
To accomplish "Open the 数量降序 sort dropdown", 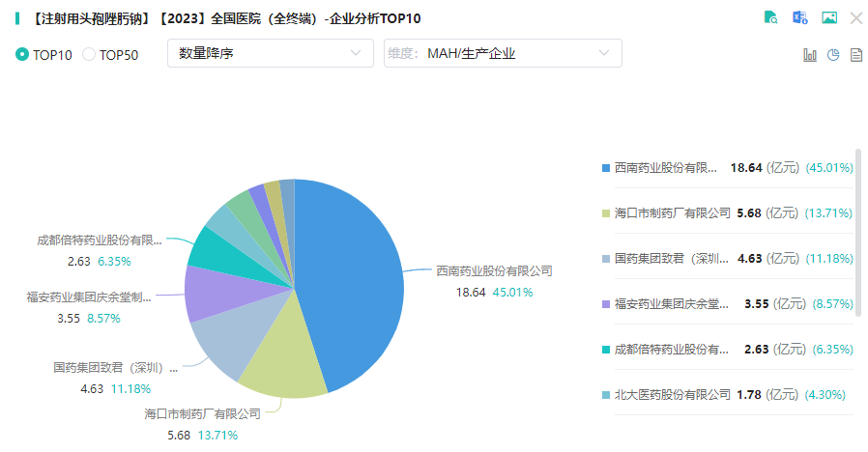I will (270, 53).
